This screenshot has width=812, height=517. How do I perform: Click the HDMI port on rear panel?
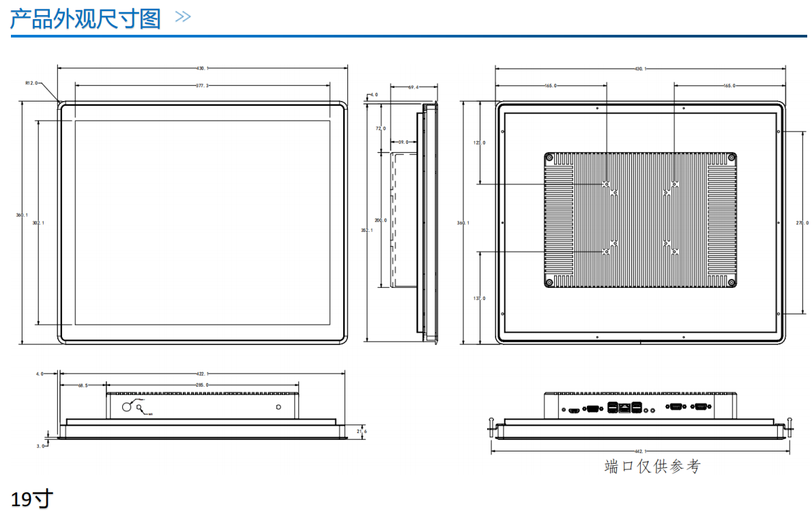(574, 410)
